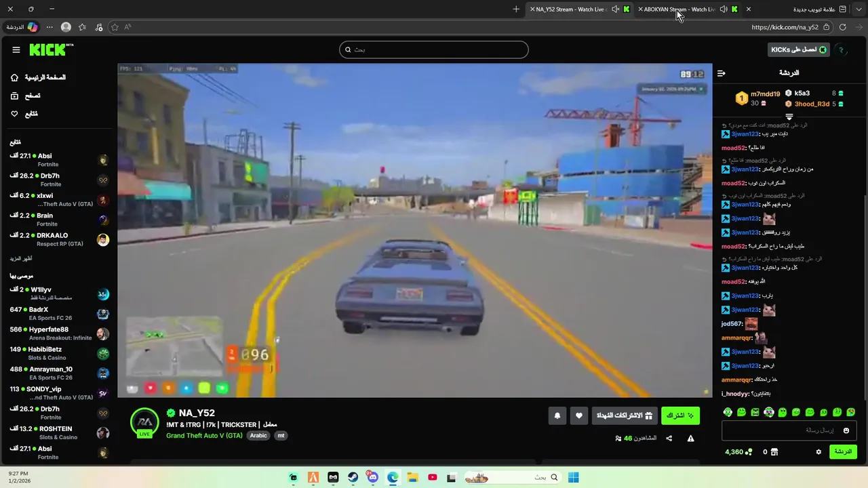Open BadrX's EA Sports FC channel
This screenshot has width=868, height=488.
click(59, 314)
